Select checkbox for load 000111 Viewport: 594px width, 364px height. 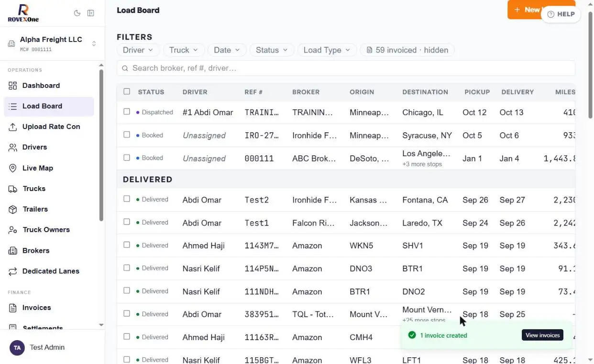pos(127,158)
